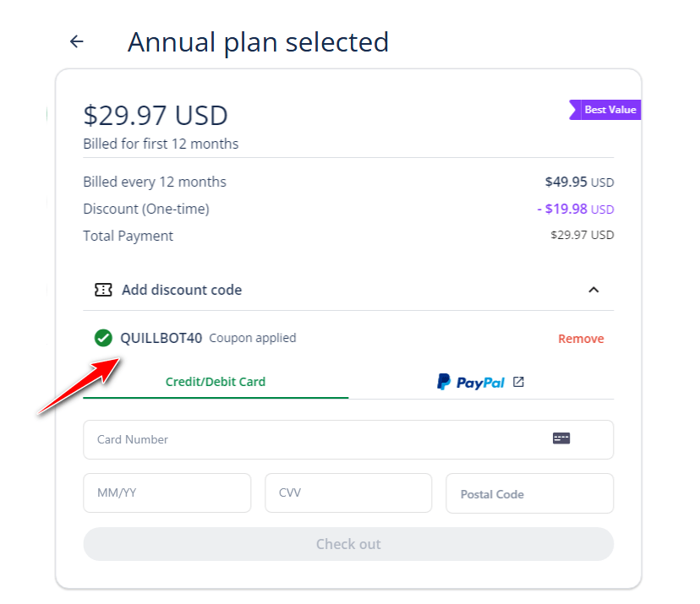The width and height of the screenshot is (700, 604).
Task: Switch to the PayPal payment tab
Action: (x=481, y=382)
